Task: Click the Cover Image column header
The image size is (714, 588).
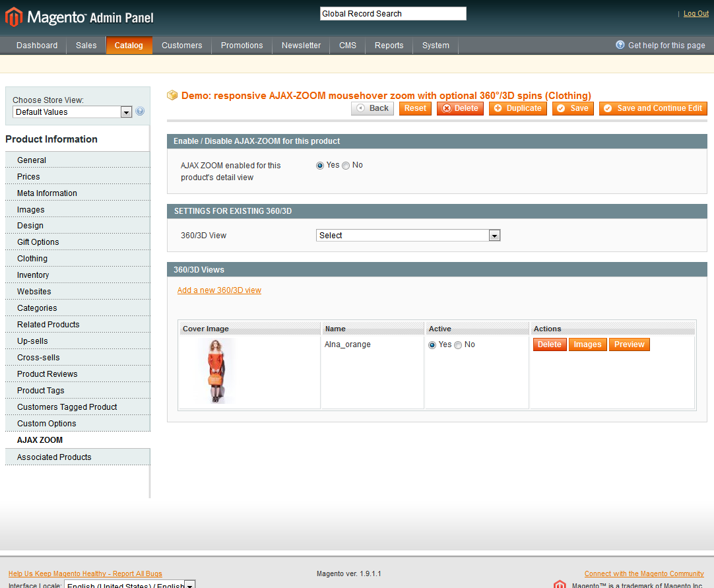Action: click(249, 329)
